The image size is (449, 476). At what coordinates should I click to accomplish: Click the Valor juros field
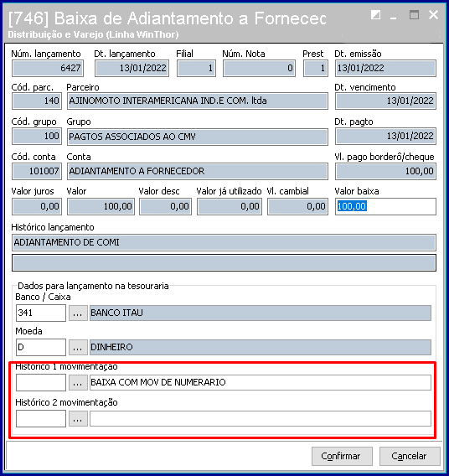click(x=37, y=206)
